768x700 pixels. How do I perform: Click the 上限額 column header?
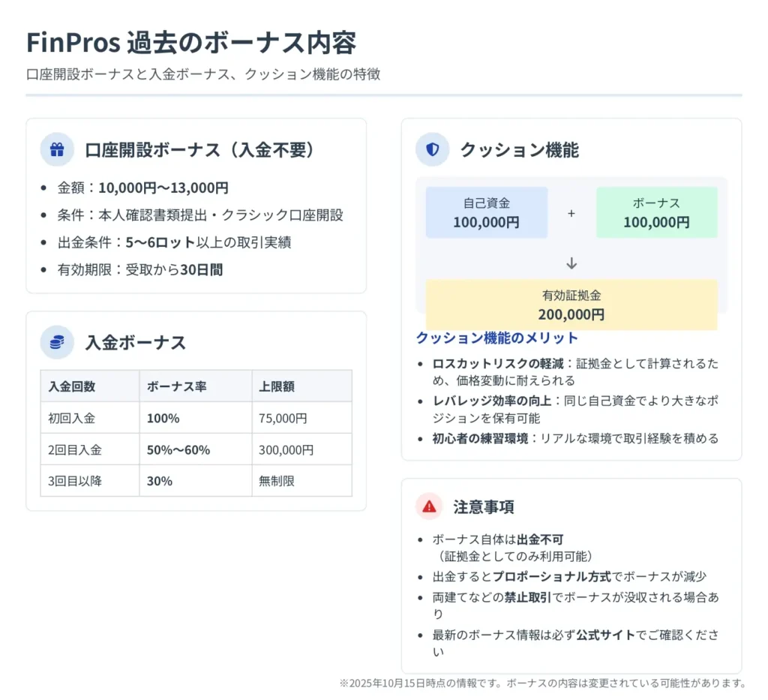pos(276,386)
